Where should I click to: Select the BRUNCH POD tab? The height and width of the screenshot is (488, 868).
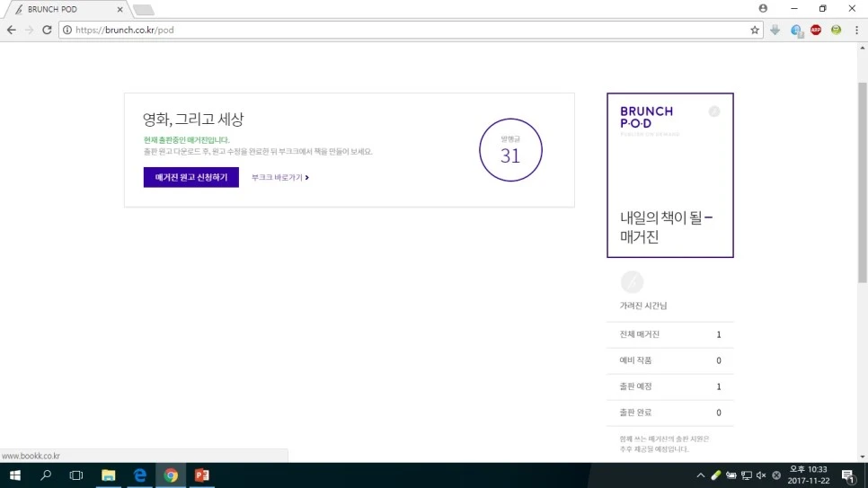66,9
